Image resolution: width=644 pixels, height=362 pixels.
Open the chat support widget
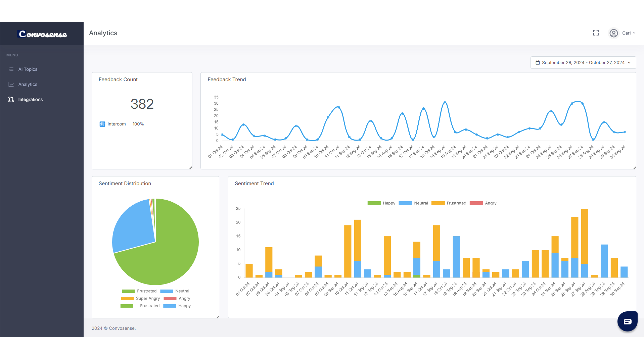point(627,321)
